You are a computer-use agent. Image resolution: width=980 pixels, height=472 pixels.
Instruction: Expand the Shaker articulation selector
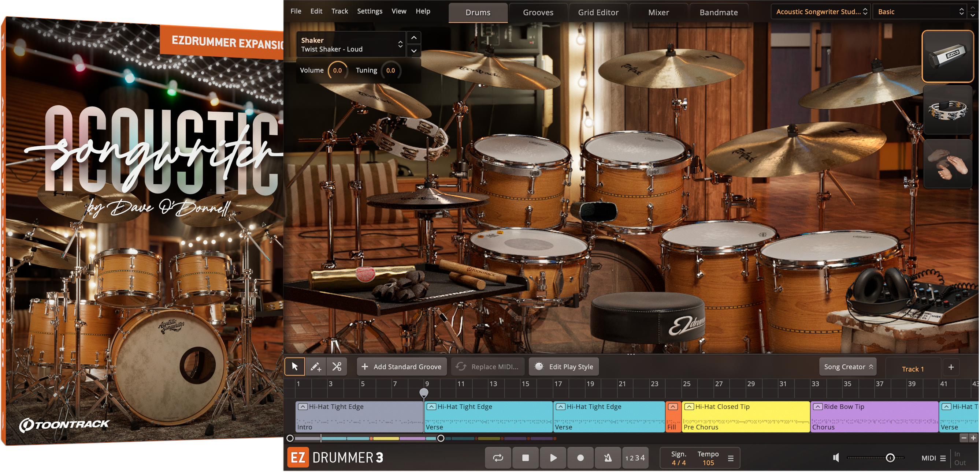400,44
